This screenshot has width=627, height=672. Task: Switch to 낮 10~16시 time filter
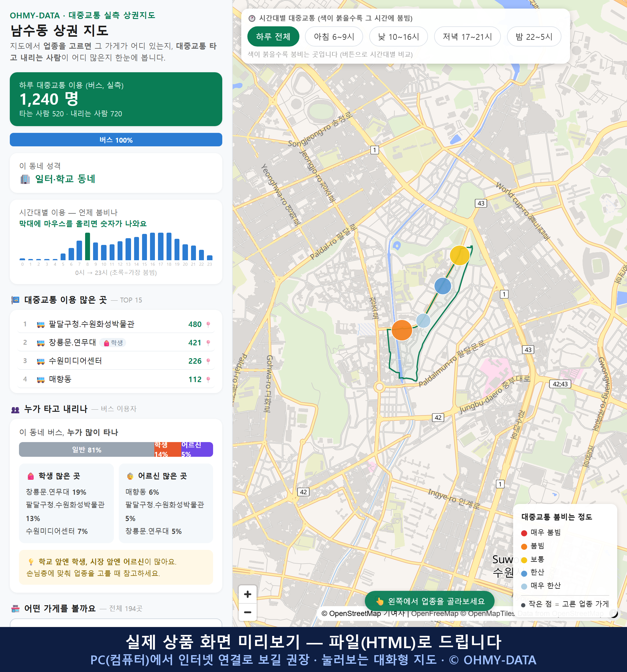click(398, 36)
